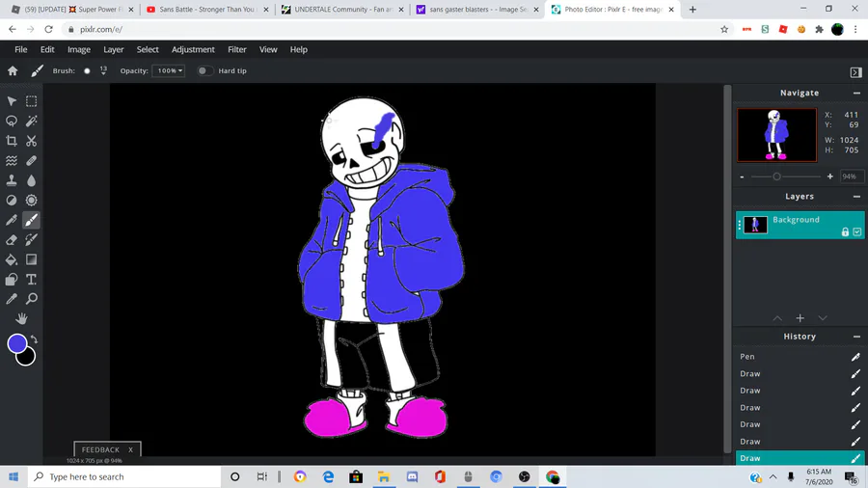
Task: Select the Hand pan tool
Action: pyautogui.click(x=21, y=318)
